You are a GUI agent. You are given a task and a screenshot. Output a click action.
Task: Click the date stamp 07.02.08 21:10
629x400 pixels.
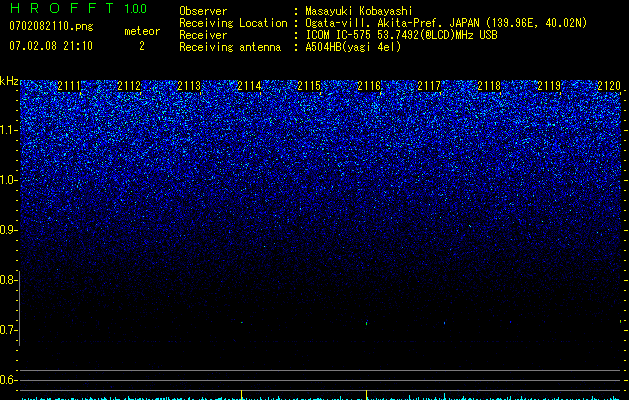(x=51, y=46)
